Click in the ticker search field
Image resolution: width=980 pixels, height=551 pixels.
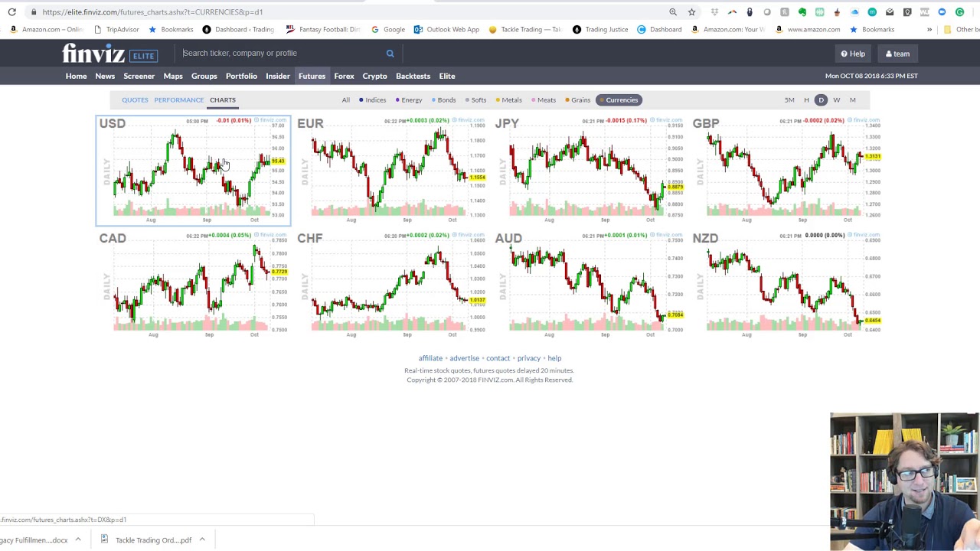[x=279, y=54]
